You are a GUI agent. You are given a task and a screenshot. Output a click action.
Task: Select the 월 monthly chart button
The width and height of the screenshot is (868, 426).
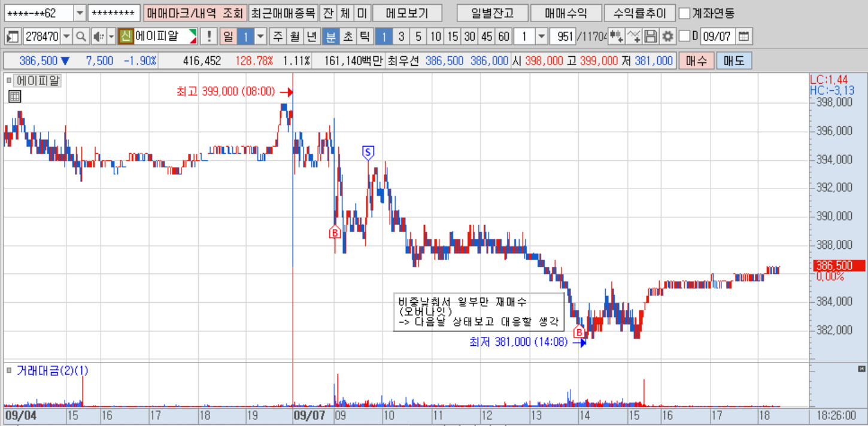coord(295,36)
